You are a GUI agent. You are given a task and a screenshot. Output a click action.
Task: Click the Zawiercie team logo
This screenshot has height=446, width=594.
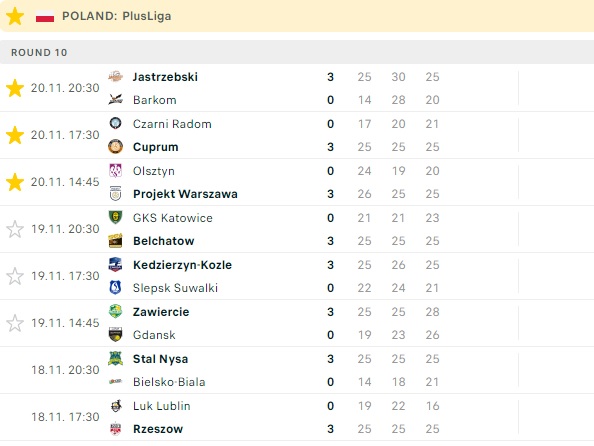click(x=115, y=311)
